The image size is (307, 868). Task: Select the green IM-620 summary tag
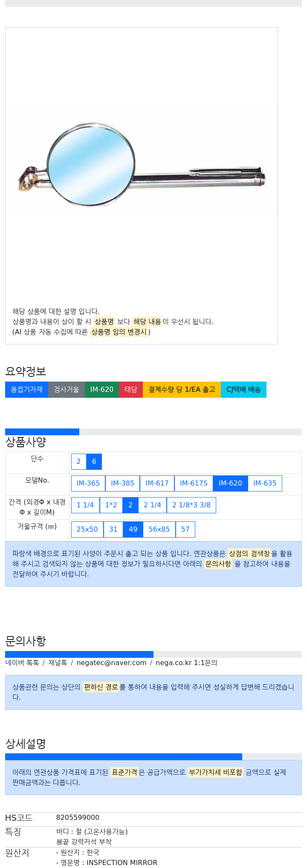[102, 390]
